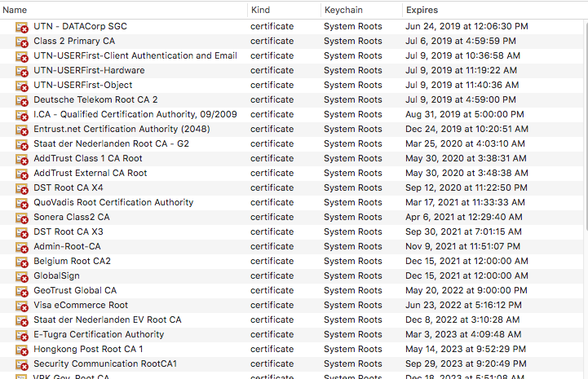Select the UTN-USERFirst-Object name
The height and width of the screenshot is (379, 588).
pos(83,85)
